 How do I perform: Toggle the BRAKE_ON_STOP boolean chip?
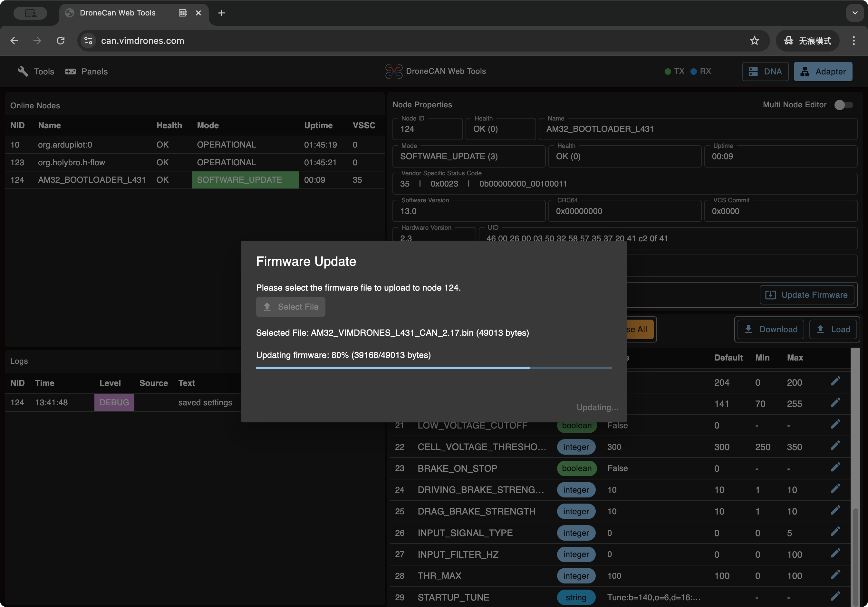(x=576, y=468)
